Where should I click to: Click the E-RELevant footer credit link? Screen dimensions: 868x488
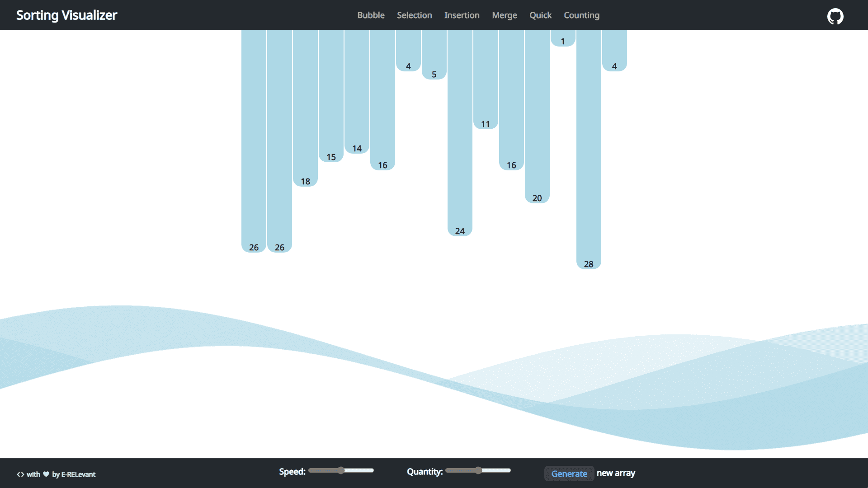point(78,474)
